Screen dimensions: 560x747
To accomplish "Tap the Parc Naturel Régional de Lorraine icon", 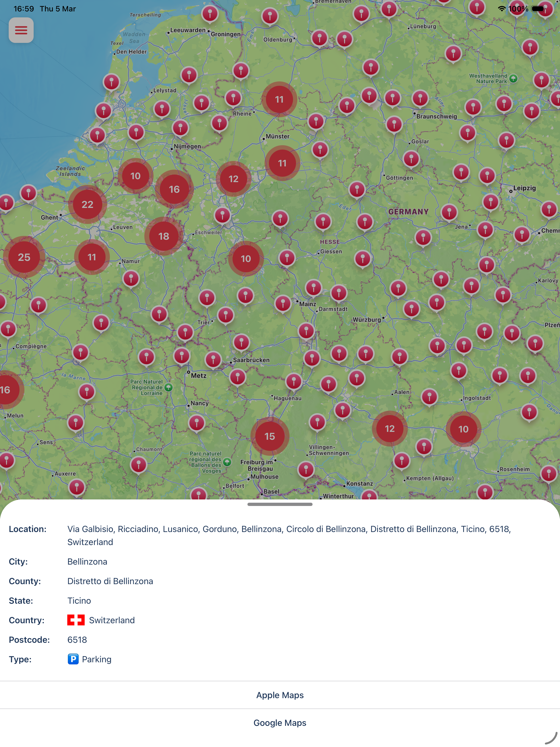I will point(168,387).
